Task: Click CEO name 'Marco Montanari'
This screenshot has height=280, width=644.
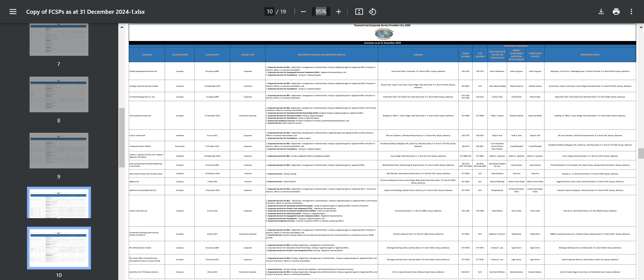Action: tap(497, 71)
